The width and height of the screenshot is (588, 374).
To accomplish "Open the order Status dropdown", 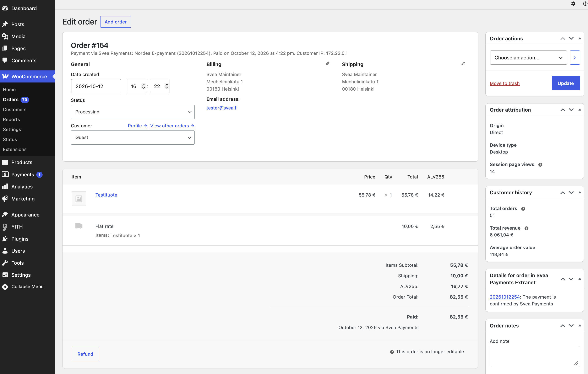I will pyautogui.click(x=133, y=112).
